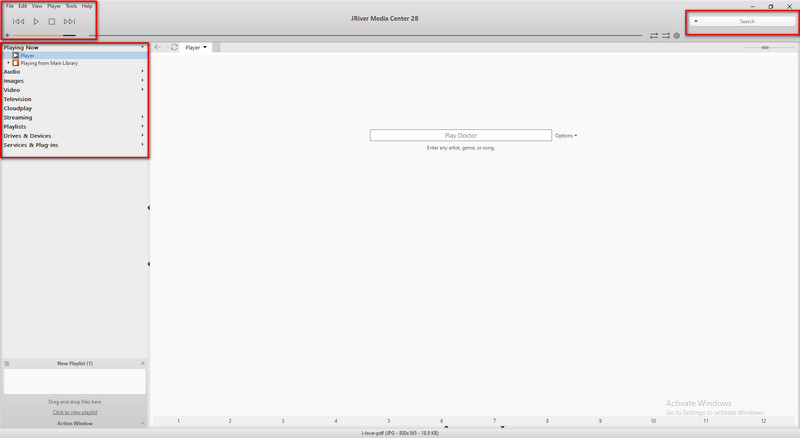Viewport: 800px width, 438px height.
Task: Add a new view tab
Action: click(216, 47)
